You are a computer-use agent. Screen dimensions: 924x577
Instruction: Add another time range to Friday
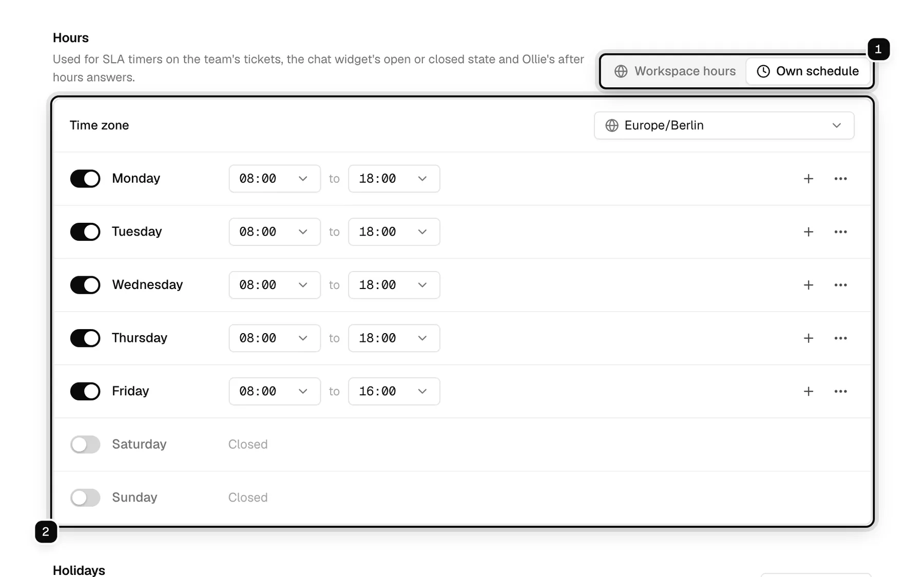tap(808, 391)
